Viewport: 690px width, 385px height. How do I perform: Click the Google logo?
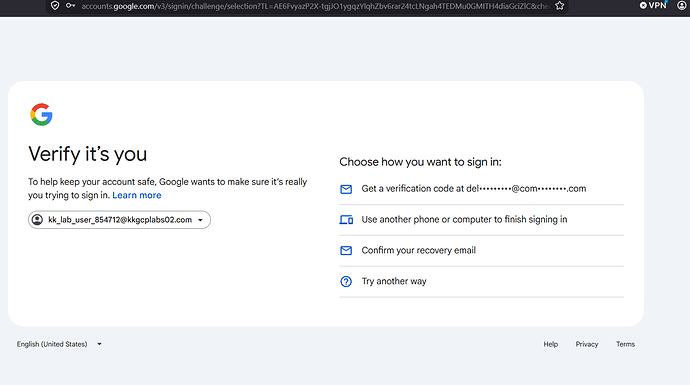(x=41, y=114)
